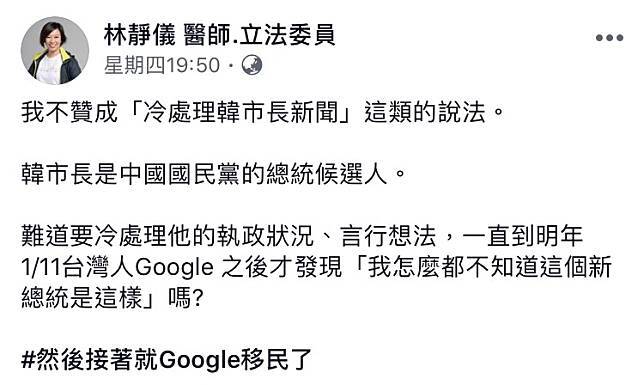
Task: Click the quote 我怎麼都不知道這個新
Action: click(x=490, y=267)
